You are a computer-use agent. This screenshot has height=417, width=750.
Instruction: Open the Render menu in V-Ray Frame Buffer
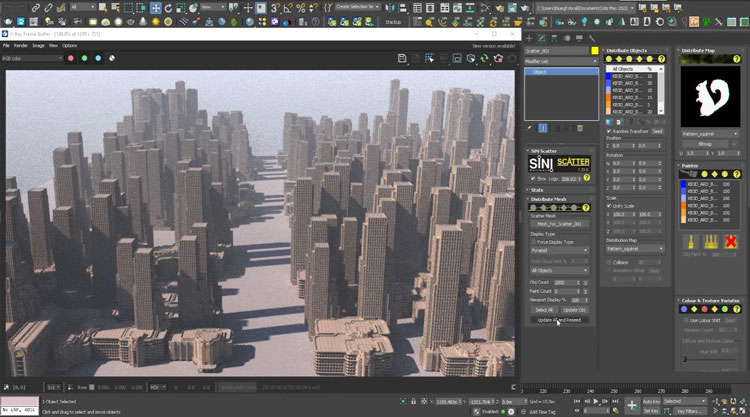point(21,45)
